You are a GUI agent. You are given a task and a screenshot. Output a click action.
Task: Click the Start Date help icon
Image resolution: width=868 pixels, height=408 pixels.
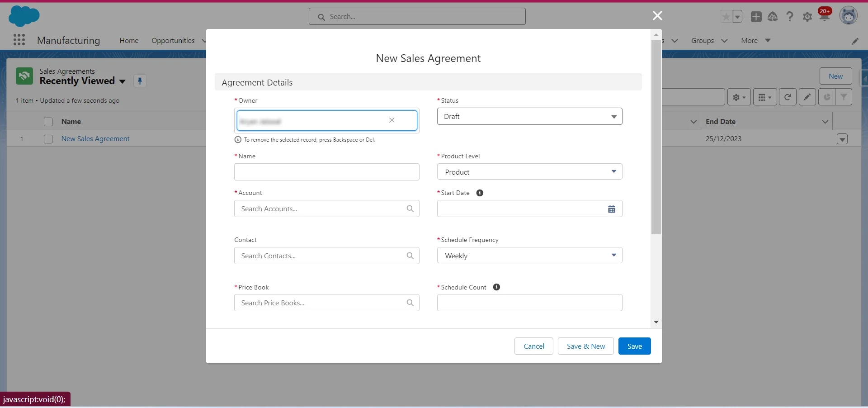pyautogui.click(x=480, y=193)
